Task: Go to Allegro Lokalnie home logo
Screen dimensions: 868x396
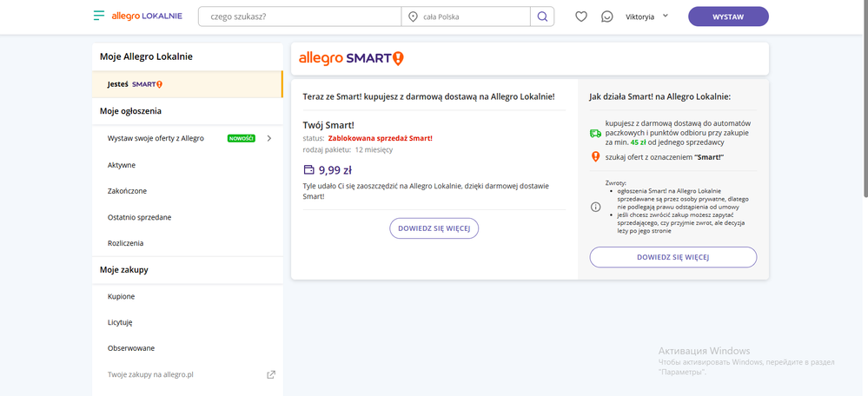Action: click(147, 16)
